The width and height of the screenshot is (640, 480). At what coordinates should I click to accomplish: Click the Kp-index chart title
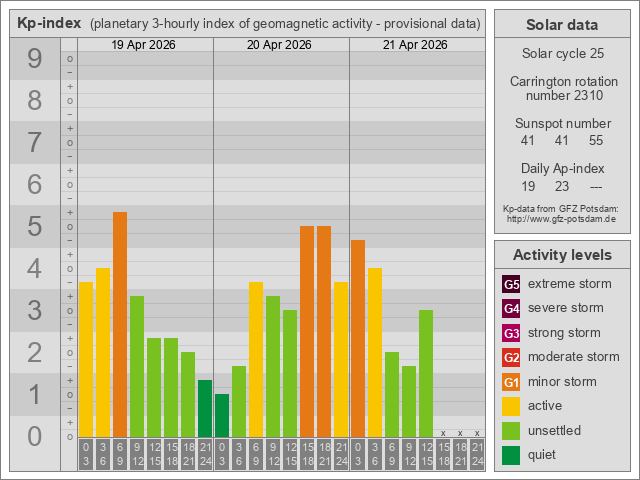click(49, 23)
